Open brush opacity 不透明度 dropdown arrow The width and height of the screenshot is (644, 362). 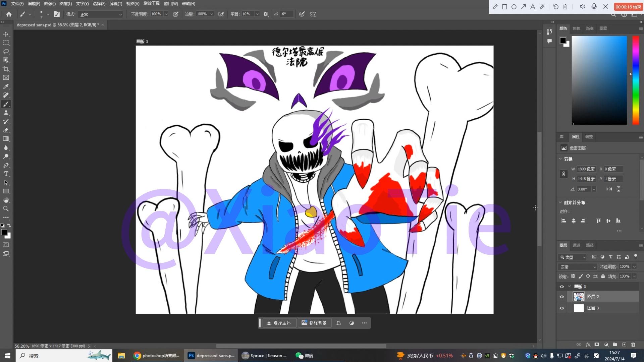(x=166, y=14)
